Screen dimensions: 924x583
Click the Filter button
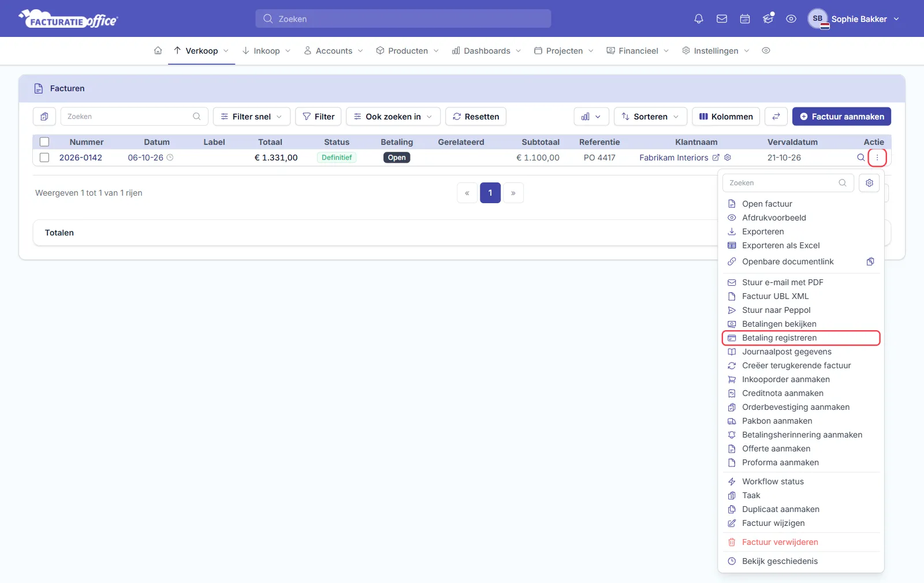point(319,117)
